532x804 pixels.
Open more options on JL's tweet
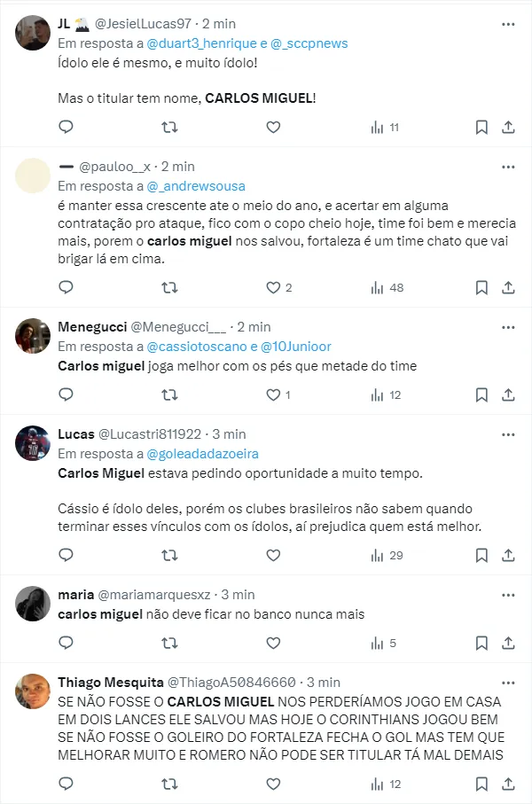(x=508, y=24)
